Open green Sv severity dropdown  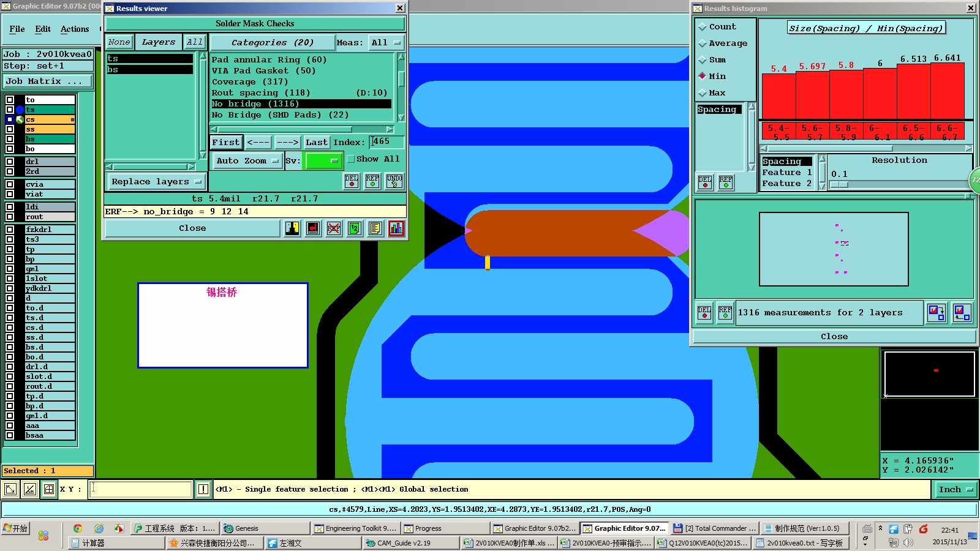tap(323, 161)
